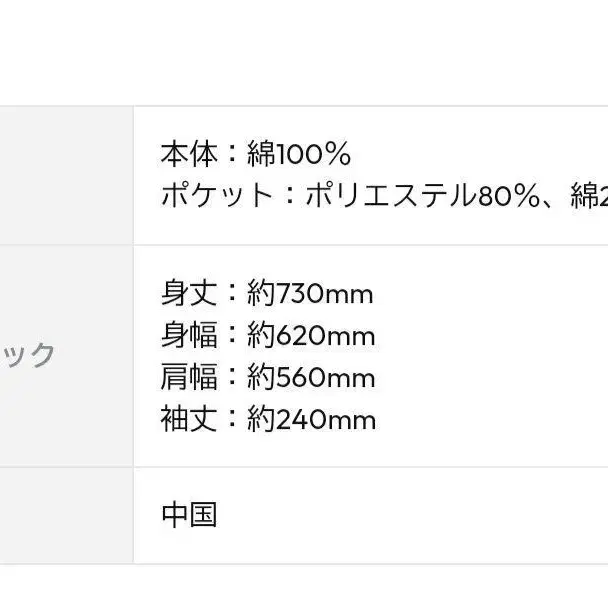Click the ％ symbol after 綿100

click(339, 154)
